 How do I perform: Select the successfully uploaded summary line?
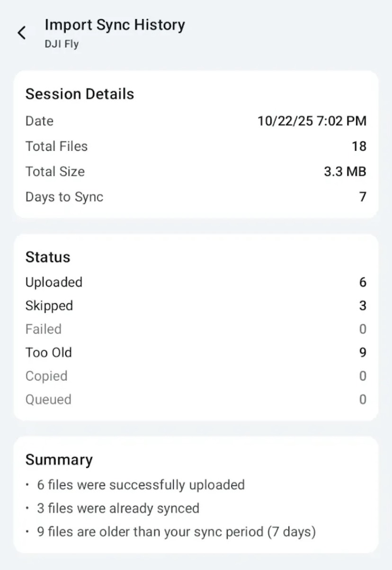tap(141, 485)
